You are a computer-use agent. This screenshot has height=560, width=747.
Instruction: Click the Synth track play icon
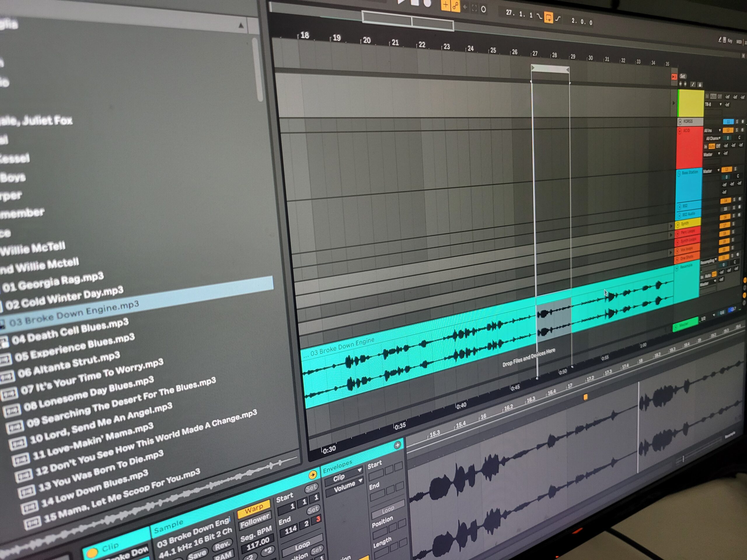[678, 225]
